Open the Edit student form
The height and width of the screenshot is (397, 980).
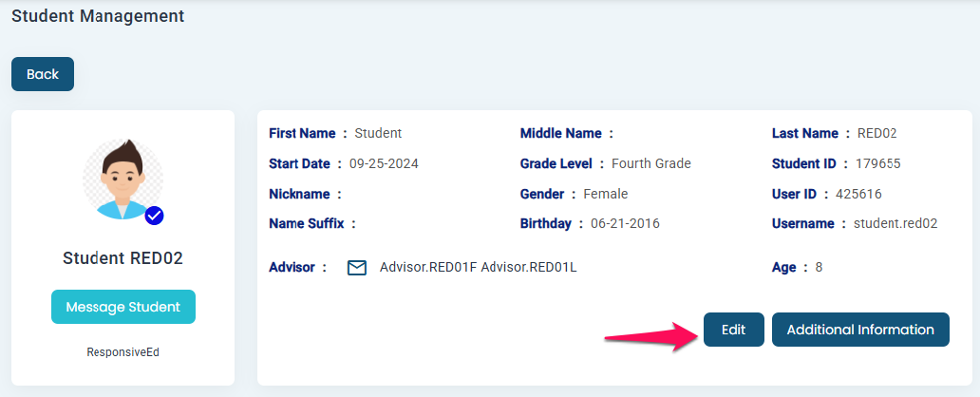point(733,330)
